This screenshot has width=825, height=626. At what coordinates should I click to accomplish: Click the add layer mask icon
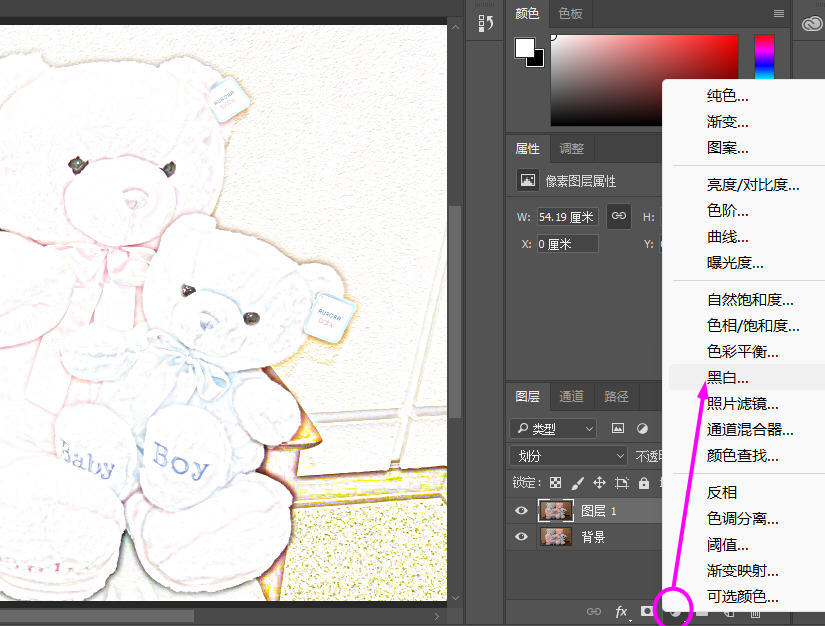(x=647, y=611)
